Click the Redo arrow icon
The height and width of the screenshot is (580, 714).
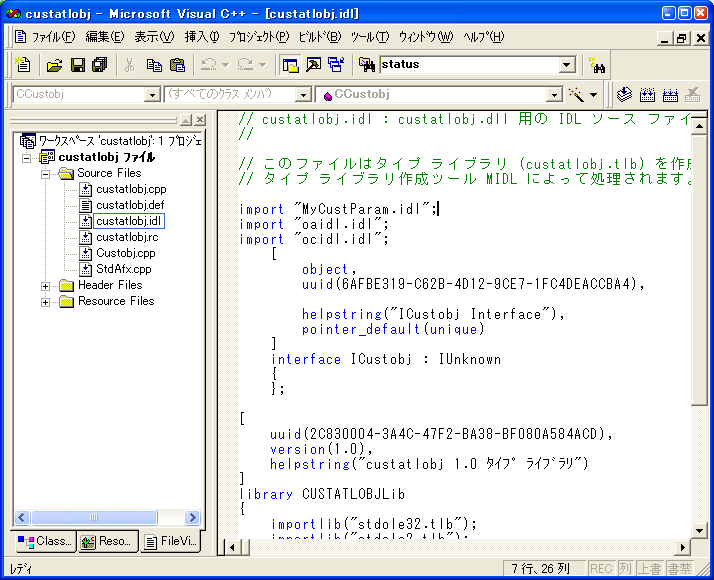point(246,65)
